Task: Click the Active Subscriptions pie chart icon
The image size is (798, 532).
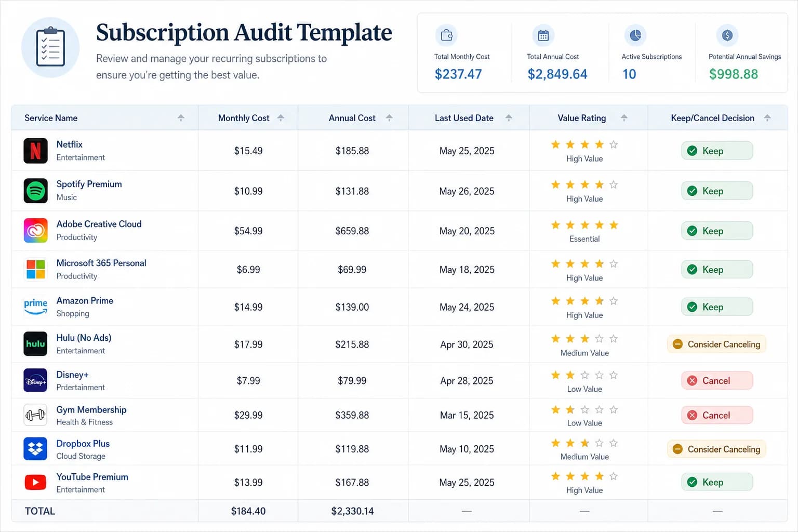Action: point(635,35)
